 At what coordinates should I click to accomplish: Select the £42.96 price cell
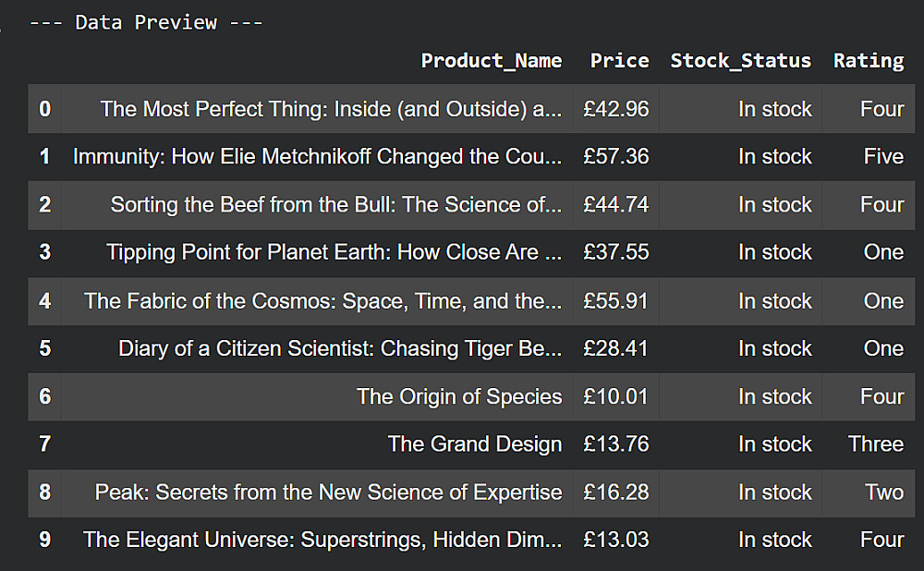pyautogui.click(x=615, y=109)
